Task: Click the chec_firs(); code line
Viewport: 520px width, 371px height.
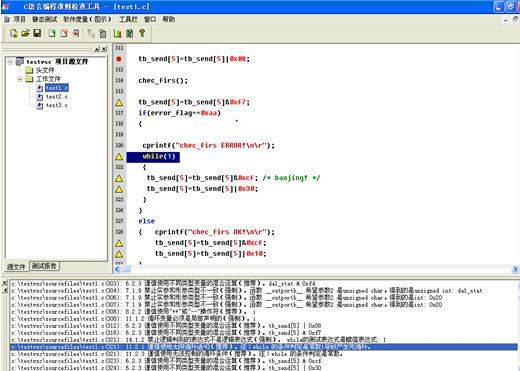Action: pyautogui.click(x=163, y=81)
